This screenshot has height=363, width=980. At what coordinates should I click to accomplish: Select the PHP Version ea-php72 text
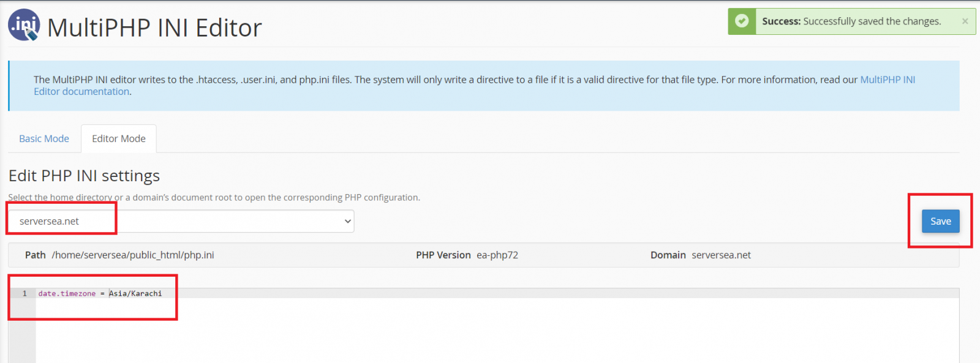tap(497, 255)
